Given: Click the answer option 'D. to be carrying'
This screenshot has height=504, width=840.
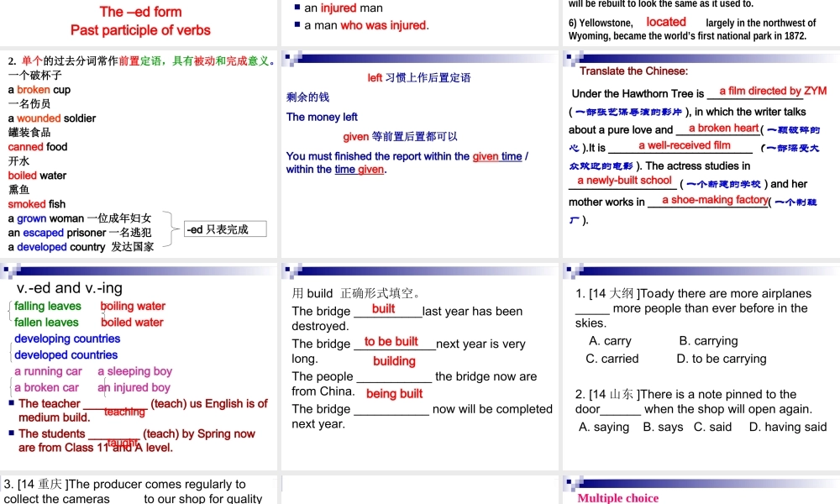Looking at the screenshot, I should [x=721, y=359].
